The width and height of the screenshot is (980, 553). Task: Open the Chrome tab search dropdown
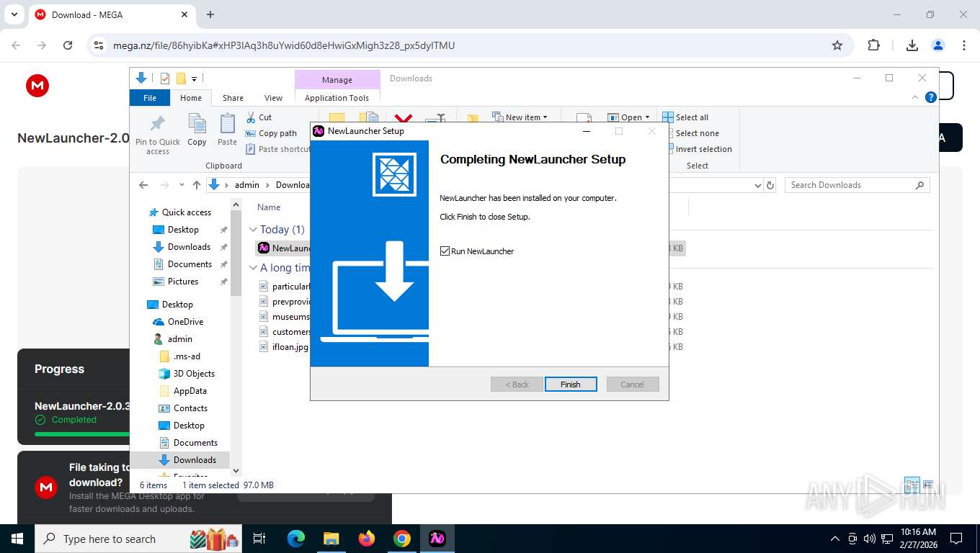(14, 14)
